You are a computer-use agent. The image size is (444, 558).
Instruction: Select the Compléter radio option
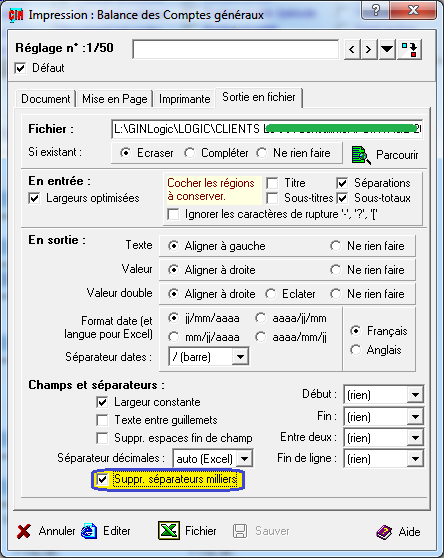[x=190, y=153]
